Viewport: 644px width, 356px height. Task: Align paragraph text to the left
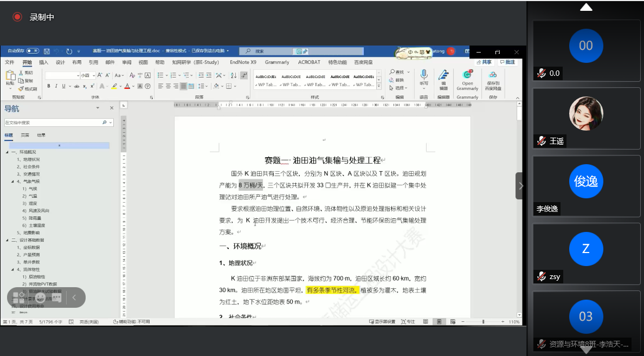tap(160, 86)
